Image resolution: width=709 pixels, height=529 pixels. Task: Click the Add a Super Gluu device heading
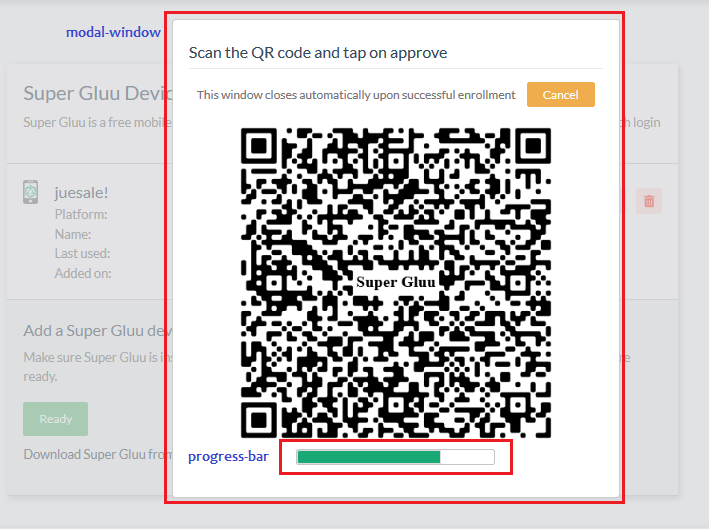(98, 331)
